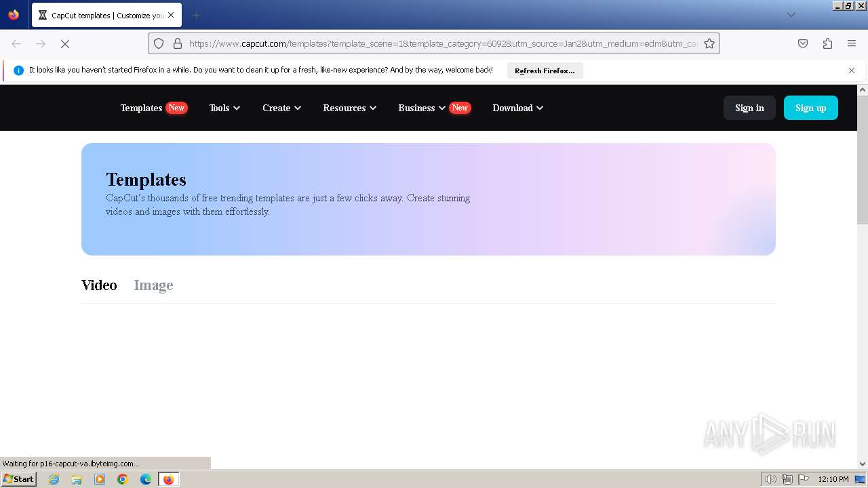Click the Sign up button
This screenshot has width=868, height=488.
[x=810, y=108]
